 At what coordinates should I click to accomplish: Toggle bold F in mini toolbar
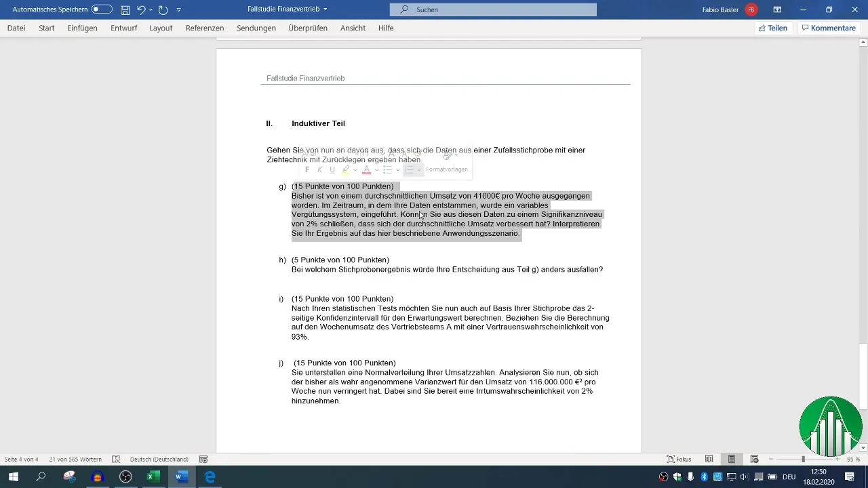(307, 169)
